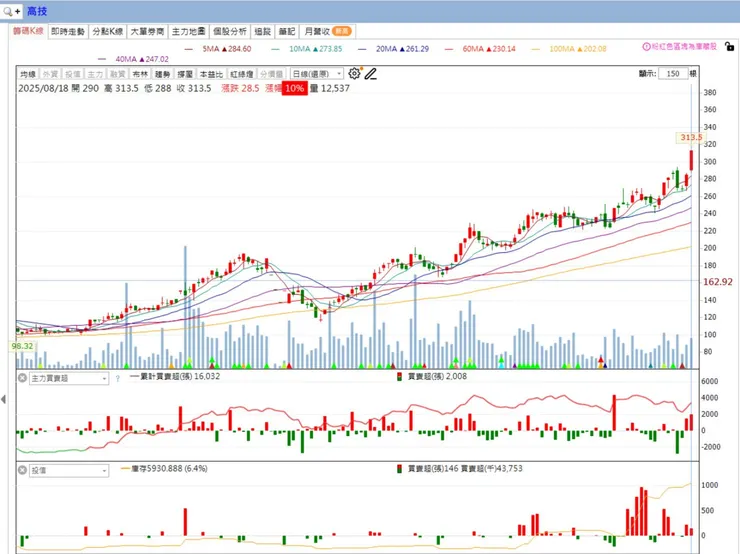Click the 20MA legend line swatch
Screen dimensions: 740x554
[362, 49]
